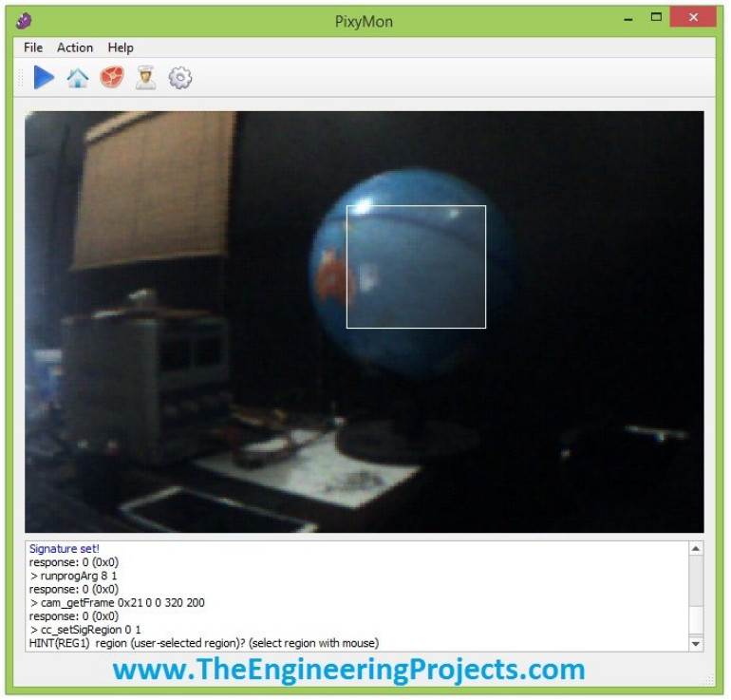Click the PixyMon app icon in title bar
Screen dimensions: 731x700
click(25, 20)
